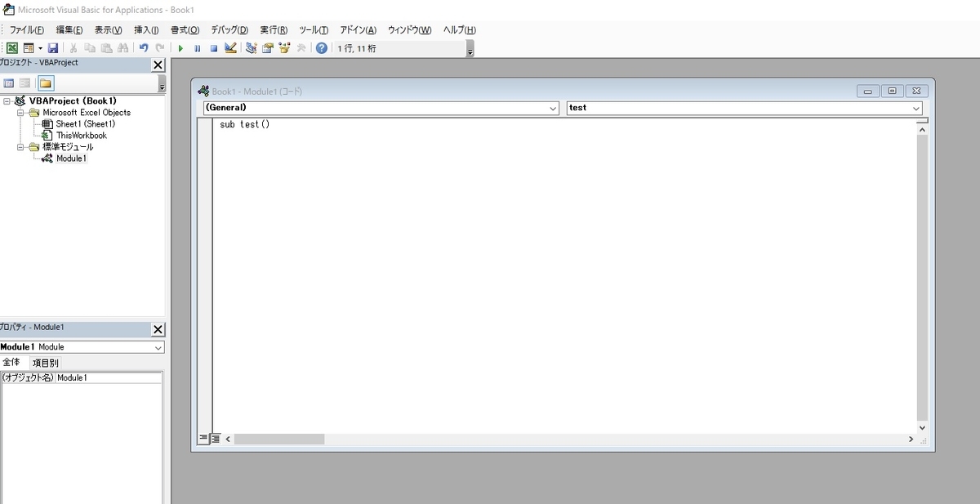Viewport: 980px width, 504px height.
Task: Switch to the 項目別 tab in Properties
Action: (x=46, y=363)
